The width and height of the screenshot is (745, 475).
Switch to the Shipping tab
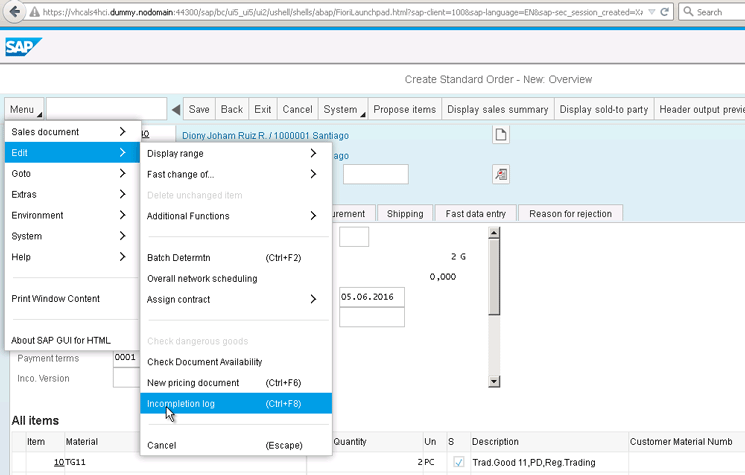click(405, 214)
